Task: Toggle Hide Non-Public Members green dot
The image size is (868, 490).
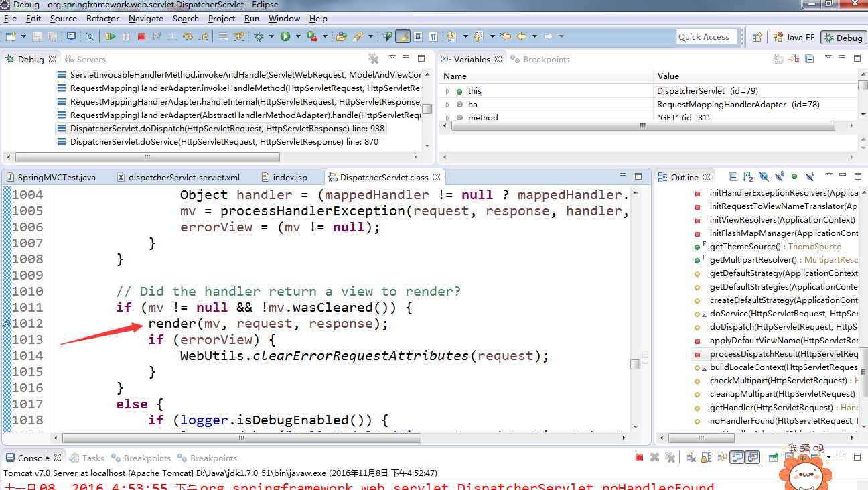Action: point(794,177)
